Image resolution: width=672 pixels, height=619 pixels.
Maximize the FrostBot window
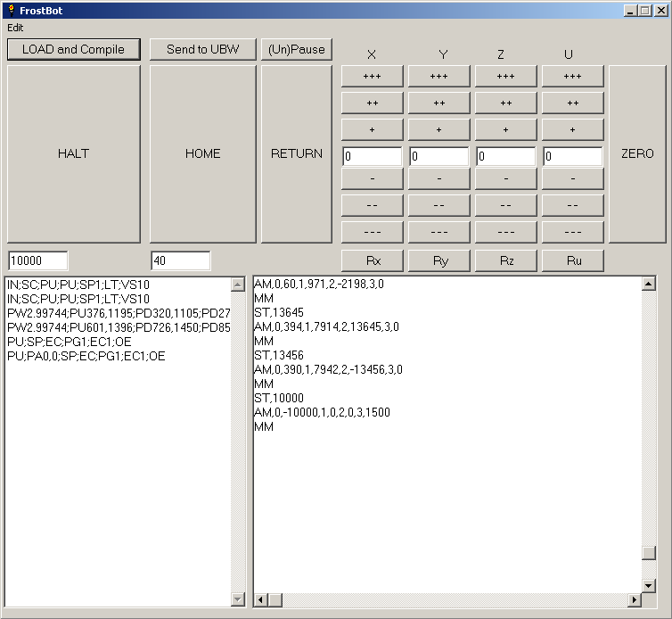click(x=645, y=11)
